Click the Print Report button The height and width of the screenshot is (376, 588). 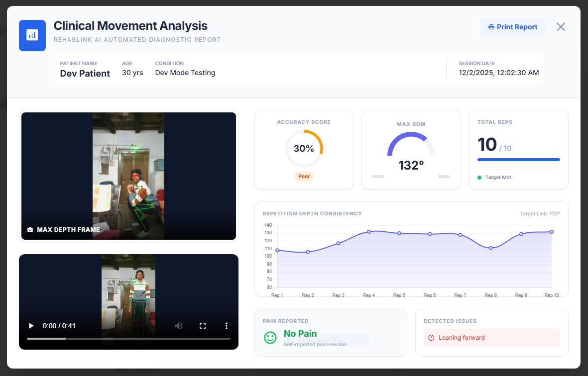pos(512,27)
